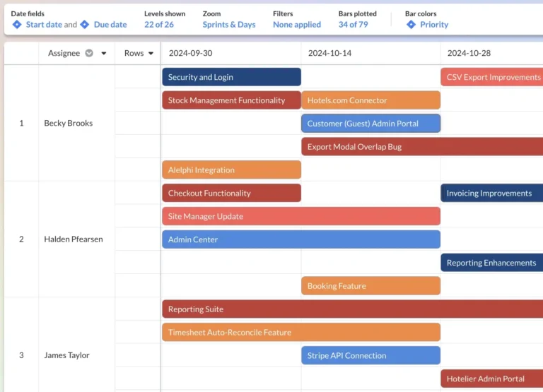
Task: Select the Stock Management Functionality bar
Action: (x=231, y=100)
